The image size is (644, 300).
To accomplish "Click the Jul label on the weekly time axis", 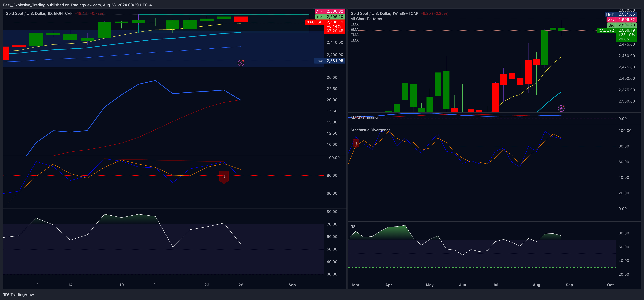I will pos(495,285).
